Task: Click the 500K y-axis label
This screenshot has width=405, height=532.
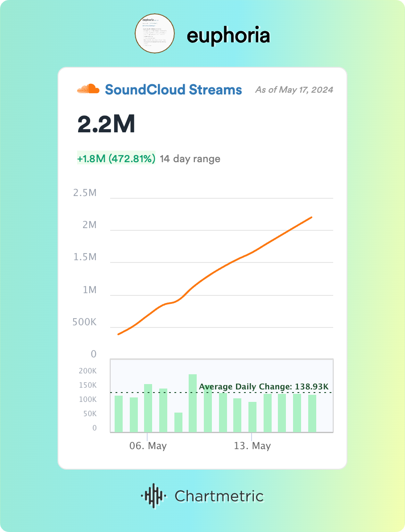Action: (x=84, y=322)
